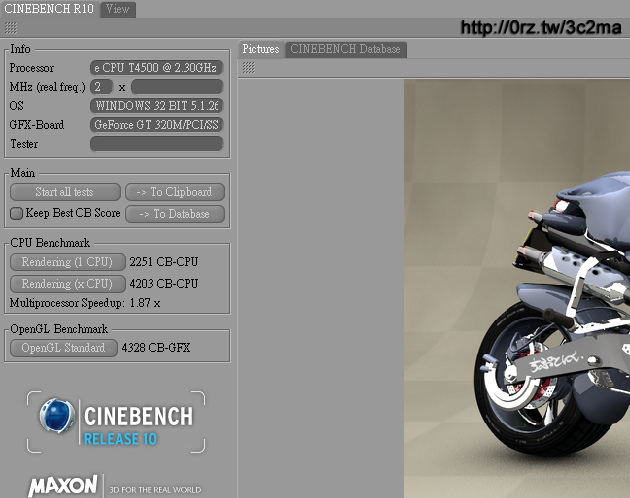This screenshot has width=630, height=498.
Task: Click the MHz field containing 2
Action: coord(101,87)
